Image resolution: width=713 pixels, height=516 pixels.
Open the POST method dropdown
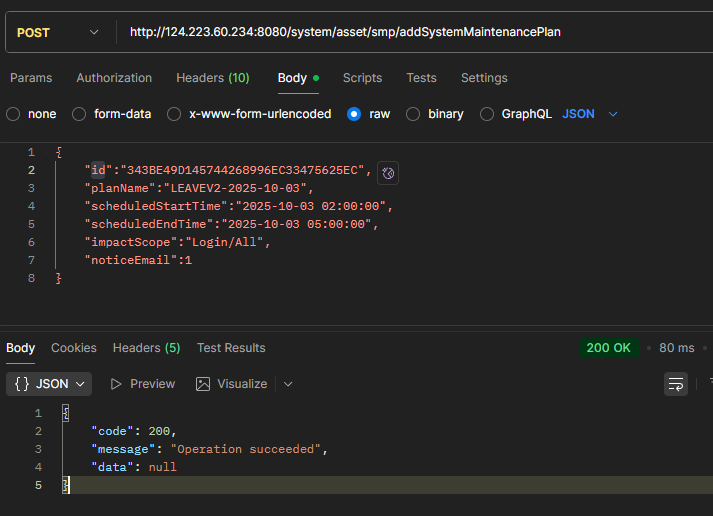[58, 32]
